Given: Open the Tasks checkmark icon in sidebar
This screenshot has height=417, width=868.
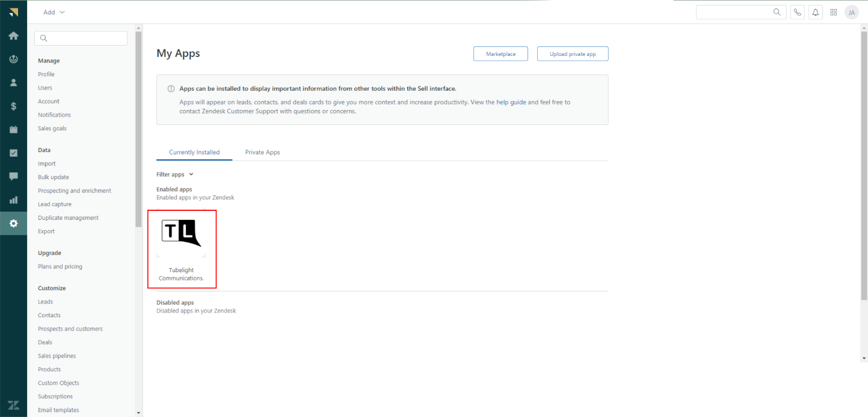Looking at the screenshot, I should tap(13, 153).
